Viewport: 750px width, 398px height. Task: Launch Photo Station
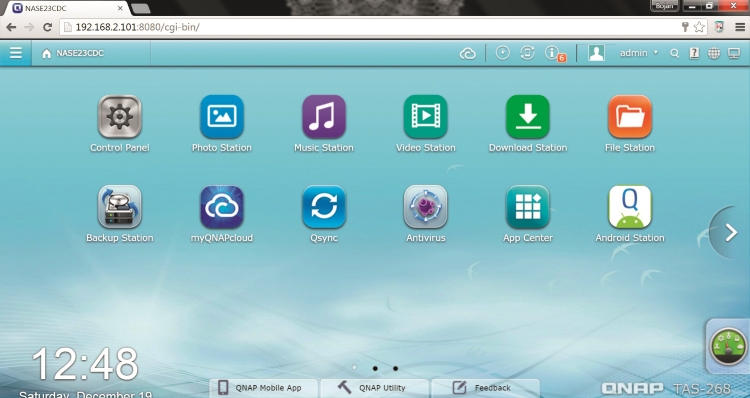(x=222, y=117)
